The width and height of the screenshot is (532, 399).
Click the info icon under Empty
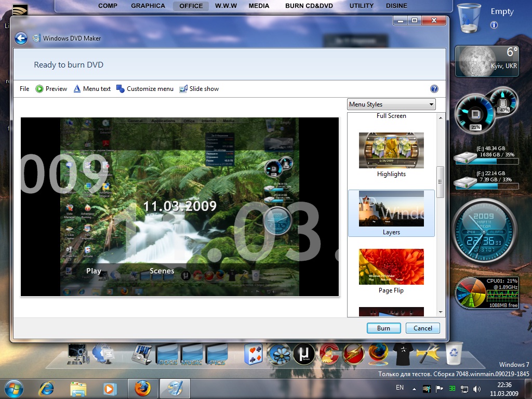click(494, 25)
